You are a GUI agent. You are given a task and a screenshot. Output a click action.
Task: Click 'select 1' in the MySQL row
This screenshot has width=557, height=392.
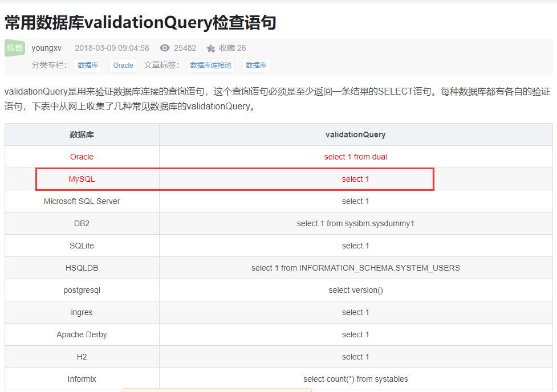tap(356, 179)
